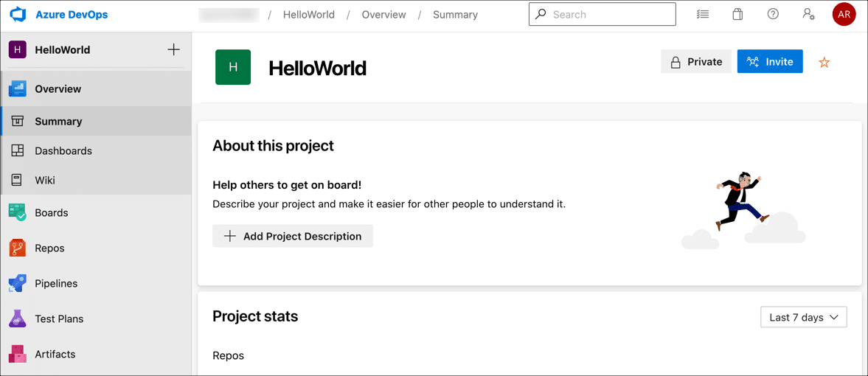Toggle the favorite star for the project
The image size is (868, 376).
coord(824,63)
